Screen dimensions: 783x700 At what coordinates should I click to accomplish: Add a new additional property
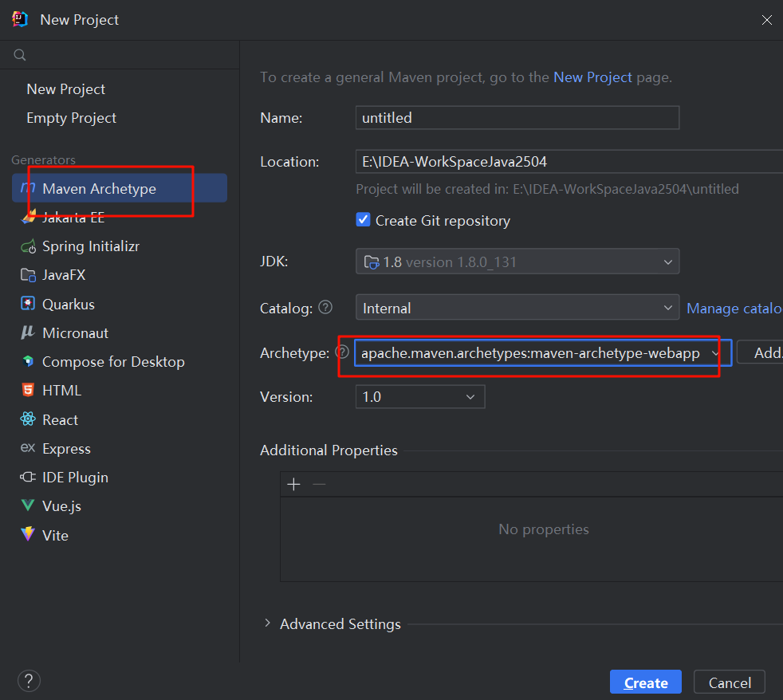293,484
